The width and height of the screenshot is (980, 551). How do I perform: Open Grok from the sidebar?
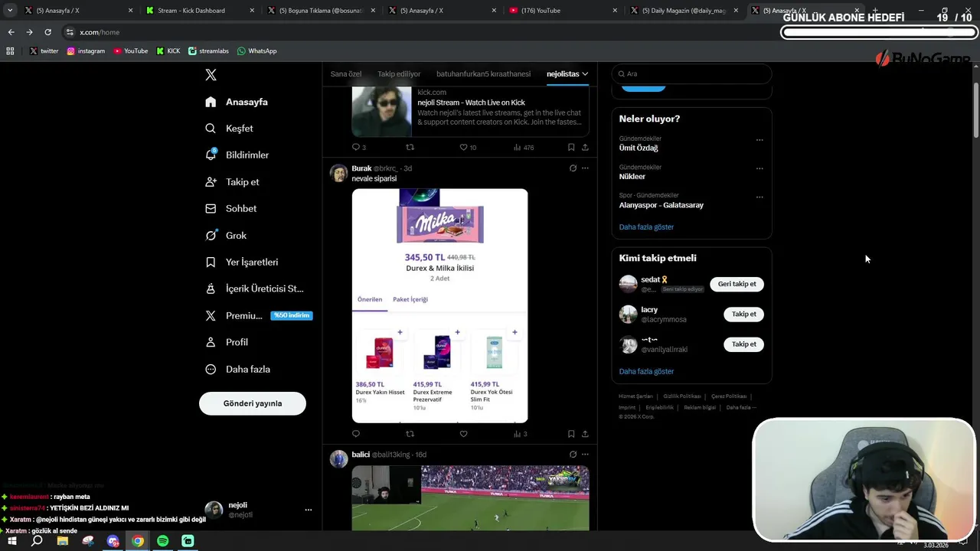[226, 236]
